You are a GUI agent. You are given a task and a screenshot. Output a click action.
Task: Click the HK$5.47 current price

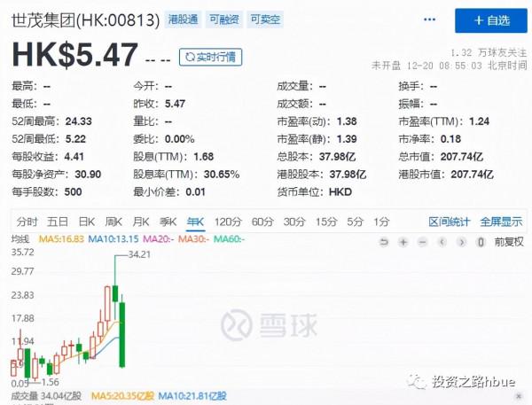[x=75, y=55]
